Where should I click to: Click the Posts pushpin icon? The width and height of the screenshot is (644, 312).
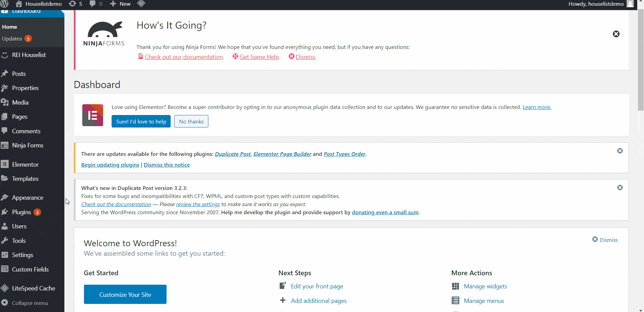[5, 74]
